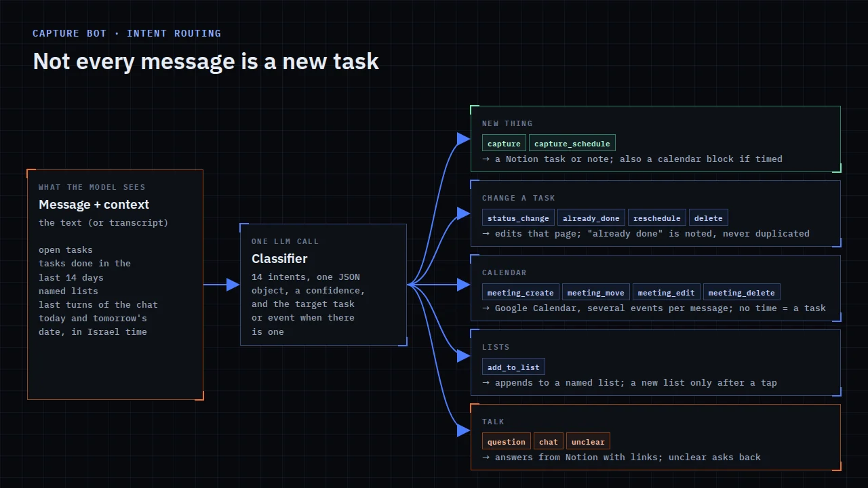The image size is (868, 488).
Task: Click the meeting_edit tag
Action: click(x=667, y=292)
